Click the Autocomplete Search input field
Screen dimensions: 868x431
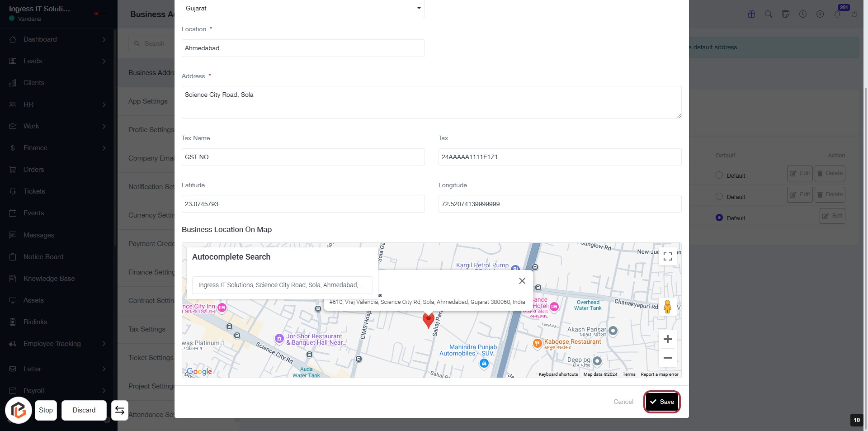click(282, 285)
